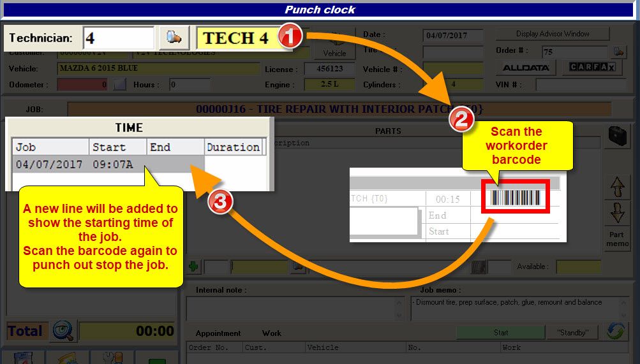This screenshot has width=640, height=364.
Task: Click the Cust. column header
Action: point(274,347)
